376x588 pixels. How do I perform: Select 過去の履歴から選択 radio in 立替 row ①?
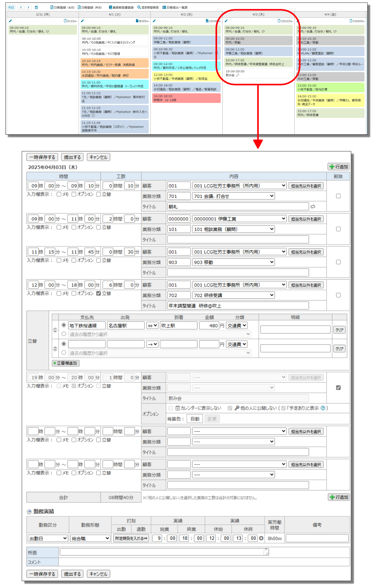[64, 334]
